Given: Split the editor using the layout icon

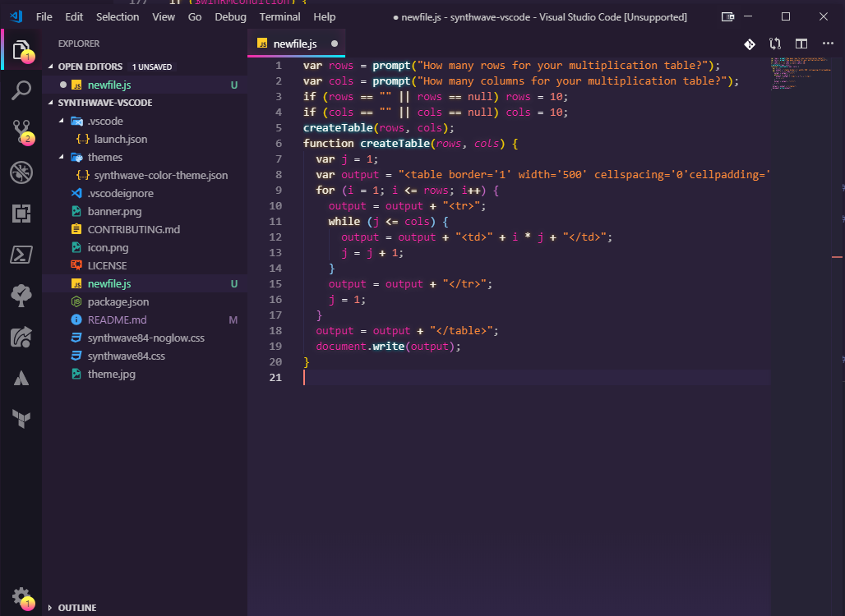Looking at the screenshot, I should pos(801,44).
